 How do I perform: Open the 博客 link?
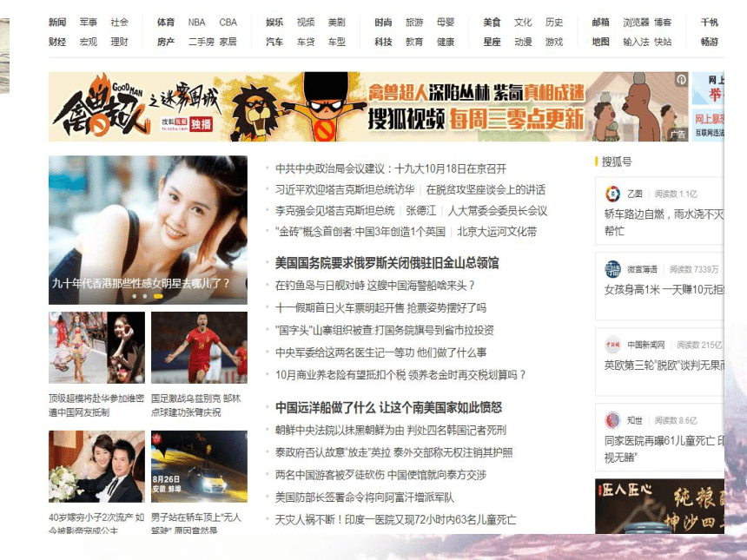coord(663,23)
